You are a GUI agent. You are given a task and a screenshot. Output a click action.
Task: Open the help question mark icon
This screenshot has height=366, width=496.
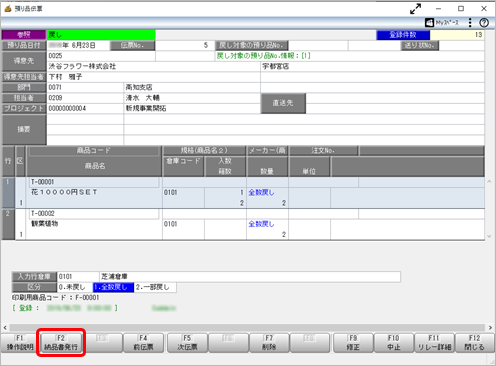(x=484, y=23)
